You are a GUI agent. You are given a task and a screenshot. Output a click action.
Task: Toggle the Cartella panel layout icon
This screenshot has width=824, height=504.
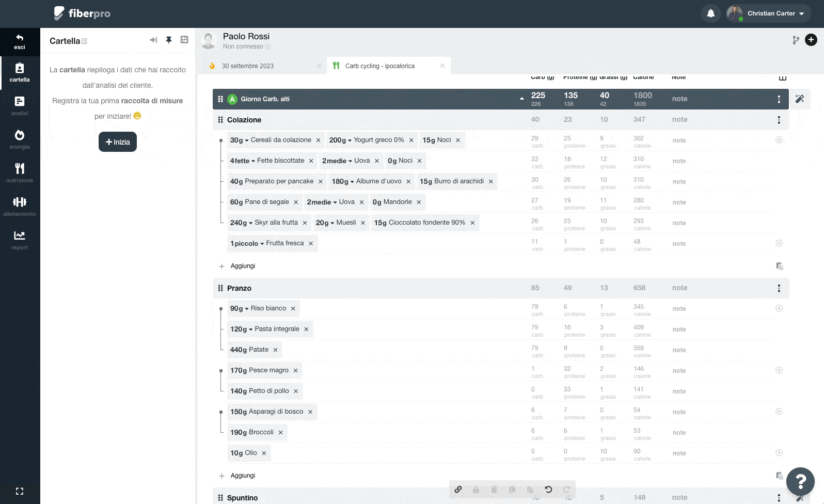(x=184, y=40)
